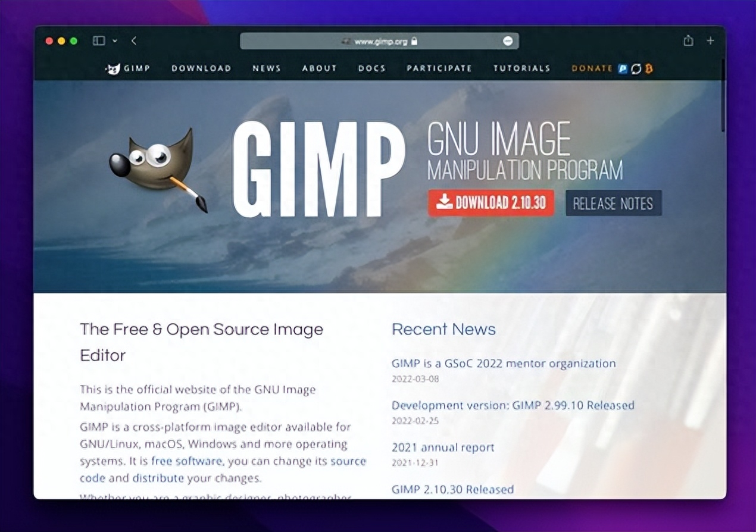The image size is (756, 532).
Task: Select the PARTICIPATE navigation item
Action: (x=439, y=68)
